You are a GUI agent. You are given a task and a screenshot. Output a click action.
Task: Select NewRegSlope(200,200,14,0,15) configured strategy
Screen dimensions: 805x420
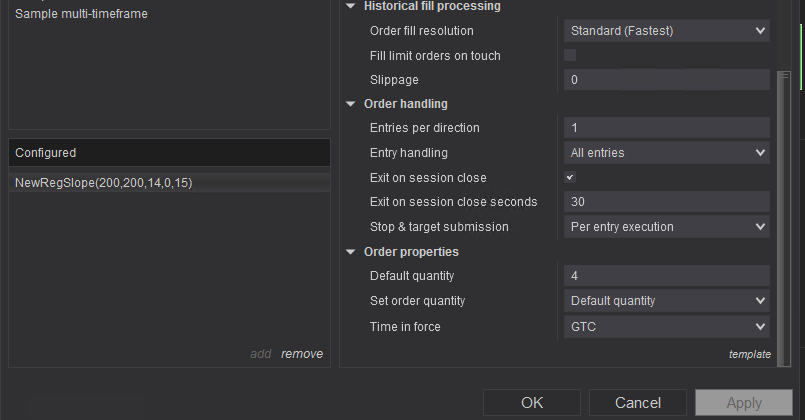[103, 183]
